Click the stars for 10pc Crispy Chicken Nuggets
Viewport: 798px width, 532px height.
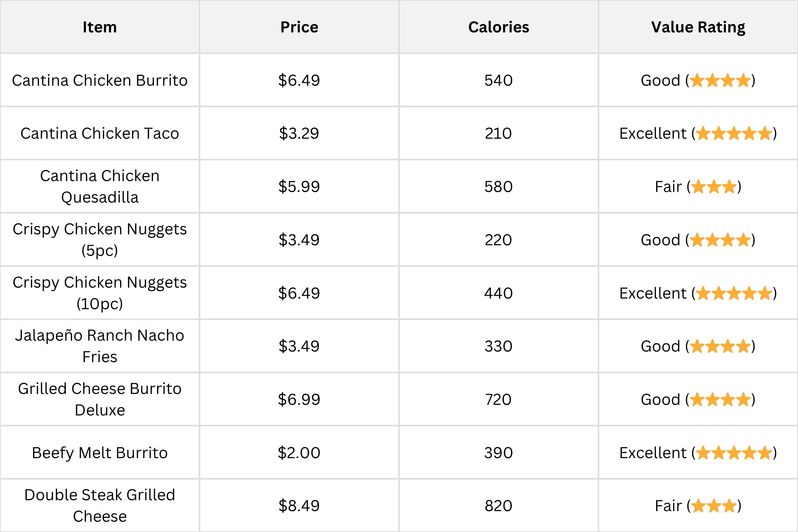coord(734,293)
